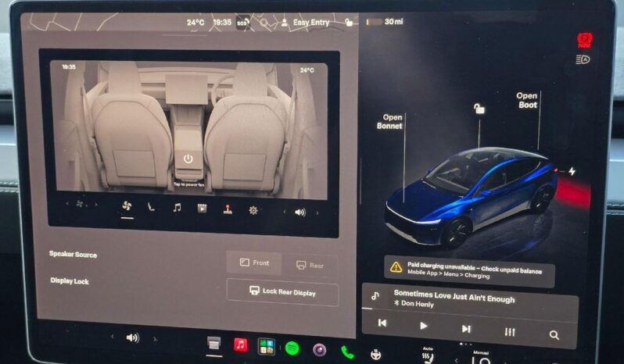Increase volume with the bottom bar right arrow
Viewport: 624px width, 364px height.
[155, 339]
